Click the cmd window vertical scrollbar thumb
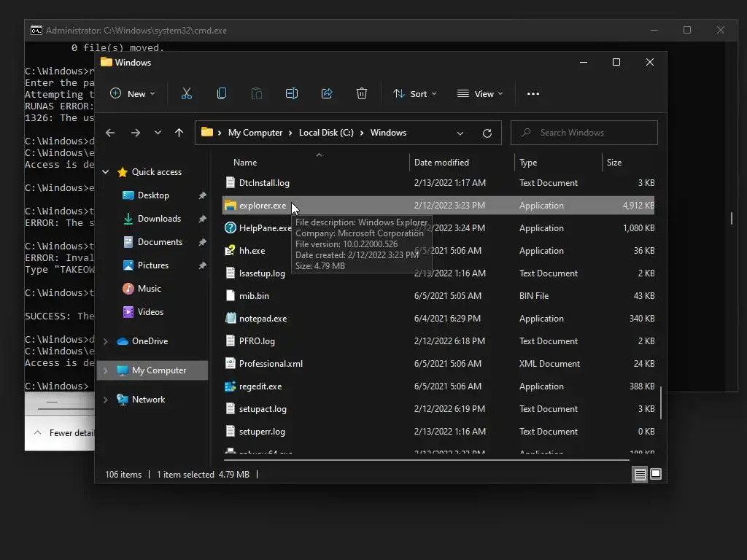 pyautogui.click(x=731, y=219)
